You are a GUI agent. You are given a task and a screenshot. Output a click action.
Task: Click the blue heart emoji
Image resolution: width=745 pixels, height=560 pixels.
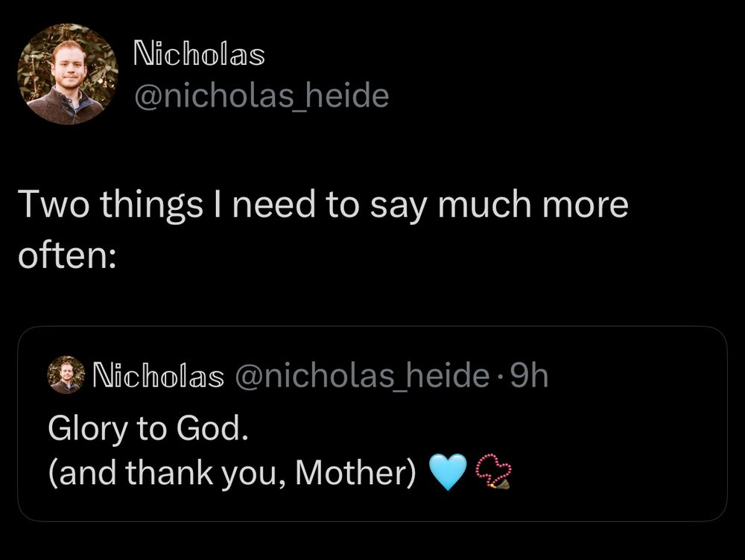tap(448, 472)
